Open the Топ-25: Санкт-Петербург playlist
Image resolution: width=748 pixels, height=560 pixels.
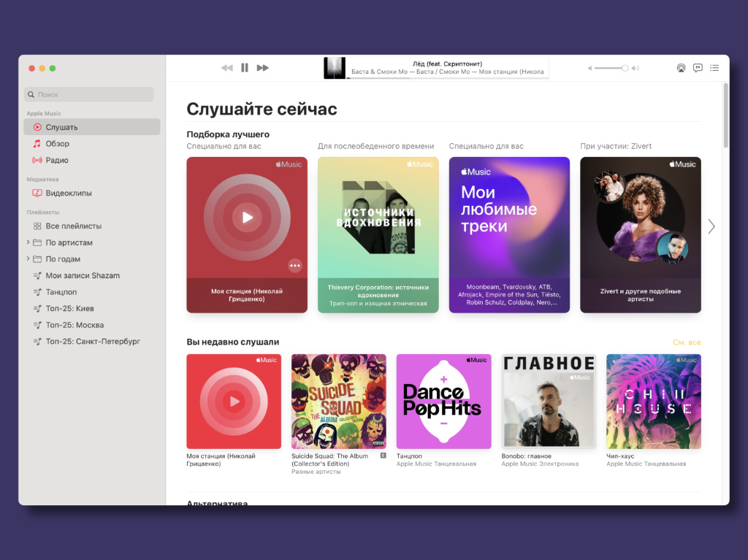[91, 342]
